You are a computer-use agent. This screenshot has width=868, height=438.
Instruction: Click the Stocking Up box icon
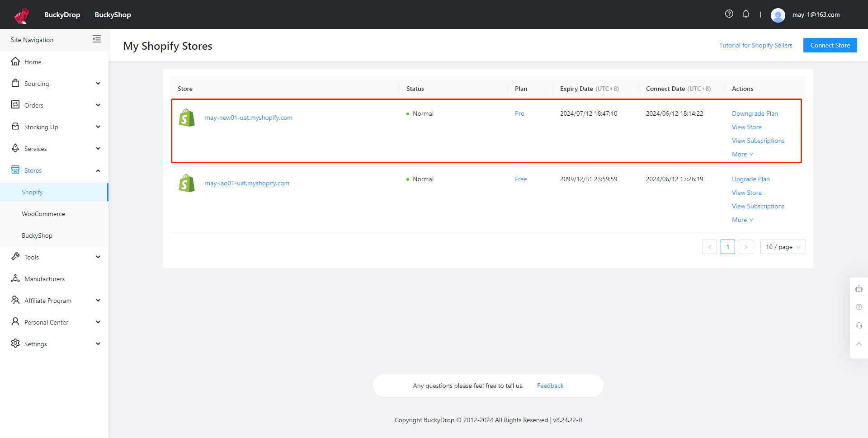click(x=15, y=127)
